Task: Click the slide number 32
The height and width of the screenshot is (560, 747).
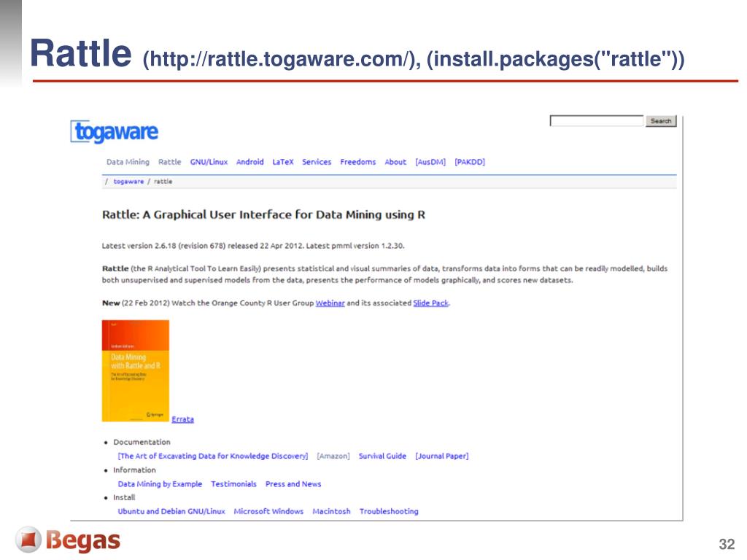Action: (727, 544)
